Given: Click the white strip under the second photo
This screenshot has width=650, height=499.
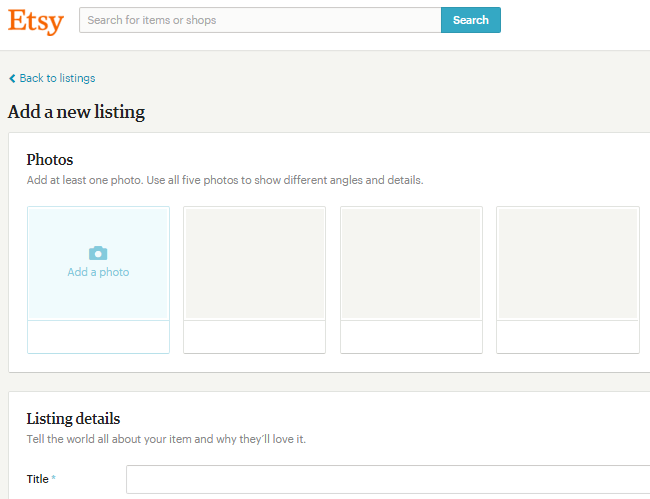Looking at the screenshot, I should point(254,337).
